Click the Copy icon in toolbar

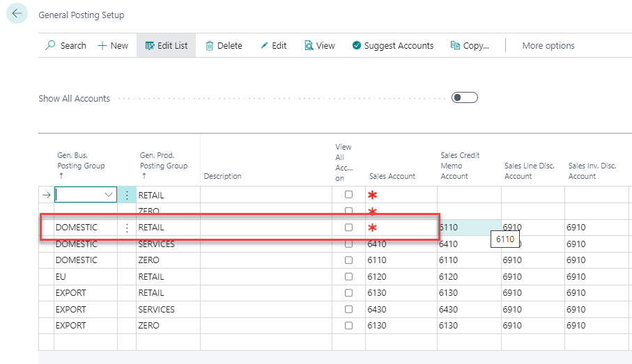tap(456, 45)
